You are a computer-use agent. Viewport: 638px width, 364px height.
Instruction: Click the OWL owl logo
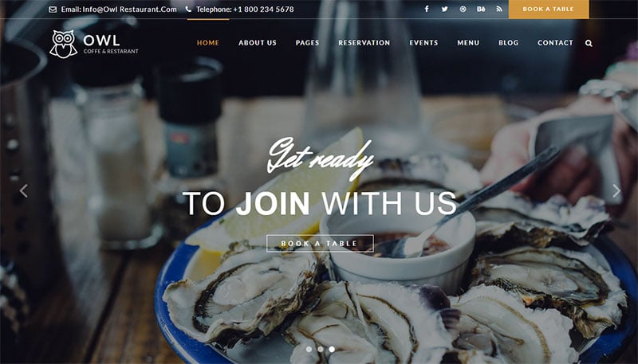pyautogui.click(x=64, y=44)
